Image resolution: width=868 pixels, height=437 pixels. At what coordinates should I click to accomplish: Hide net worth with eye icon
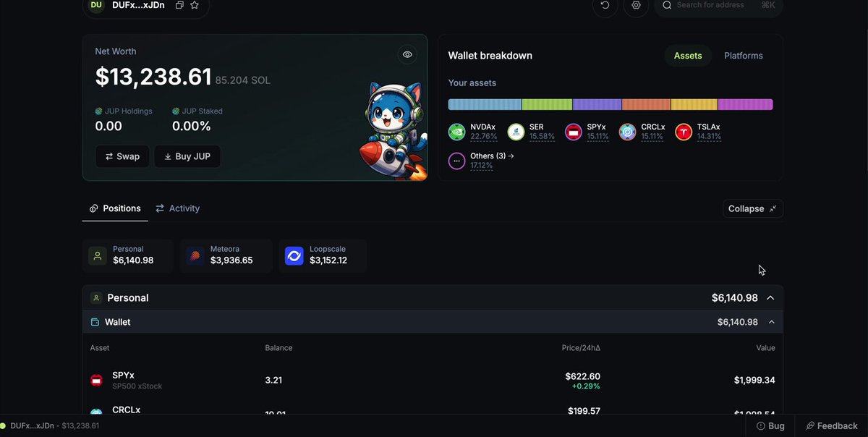(407, 54)
